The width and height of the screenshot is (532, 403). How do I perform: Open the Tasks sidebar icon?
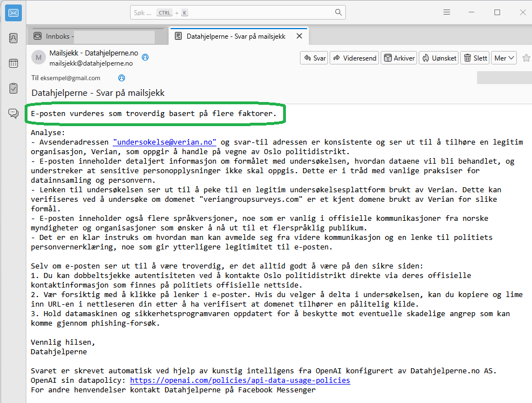click(x=13, y=88)
